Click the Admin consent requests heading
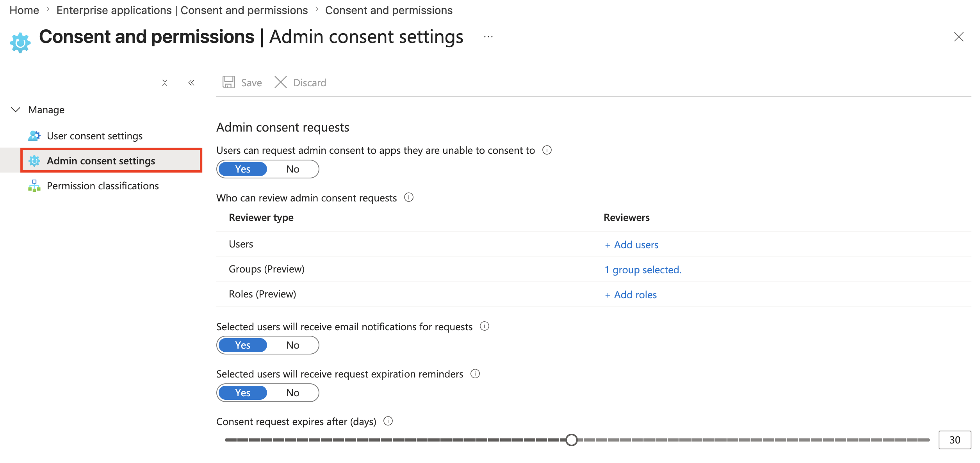The width and height of the screenshot is (980, 463). click(283, 127)
